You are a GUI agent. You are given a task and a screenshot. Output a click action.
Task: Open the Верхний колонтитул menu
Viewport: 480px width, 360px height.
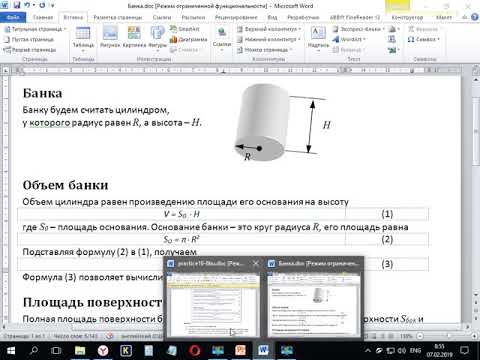[269, 29]
